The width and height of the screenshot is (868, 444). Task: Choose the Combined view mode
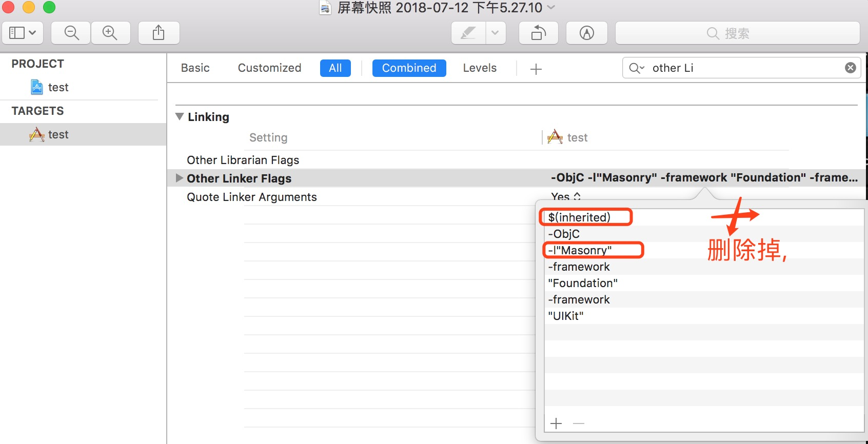point(409,68)
